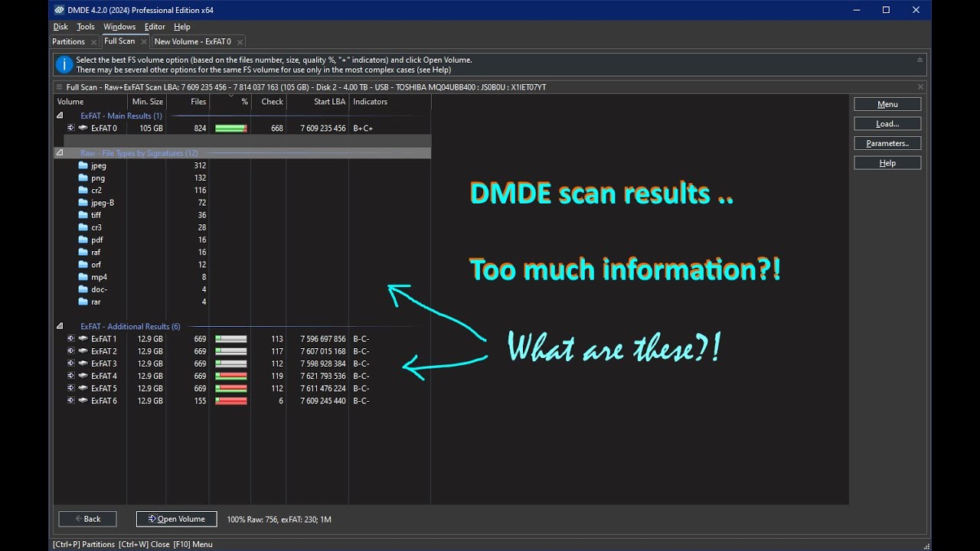The height and width of the screenshot is (551, 980).
Task: Click the tiff folder icon
Action: (83, 215)
